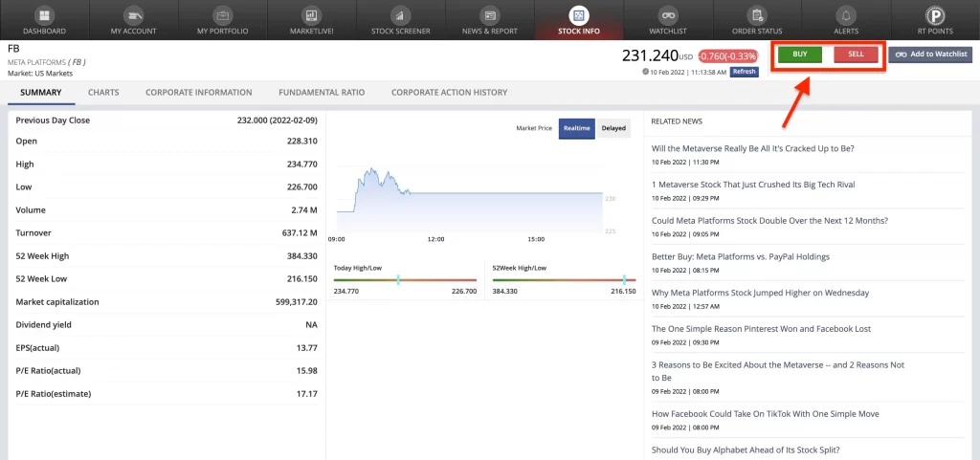Viewport: 980px width, 460px height.
Task: Open the News & Report icon
Action: point(489,15)
